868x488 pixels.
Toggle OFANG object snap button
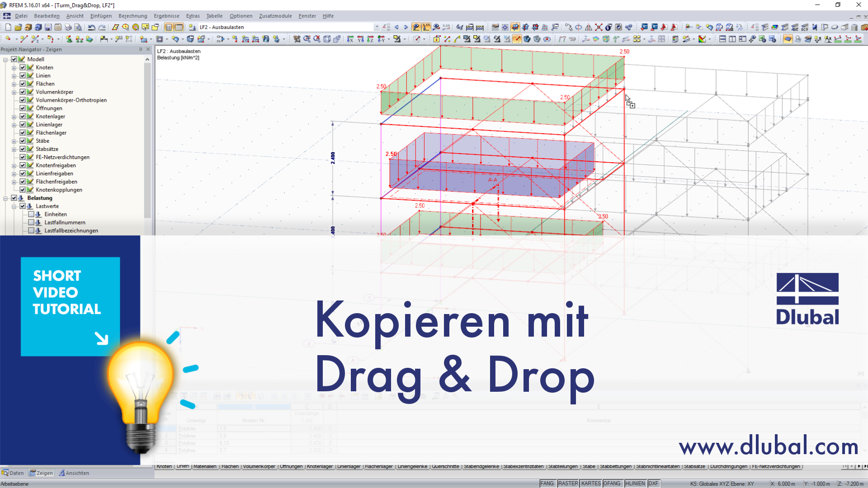pyautogui.click(x=612, y=483)
